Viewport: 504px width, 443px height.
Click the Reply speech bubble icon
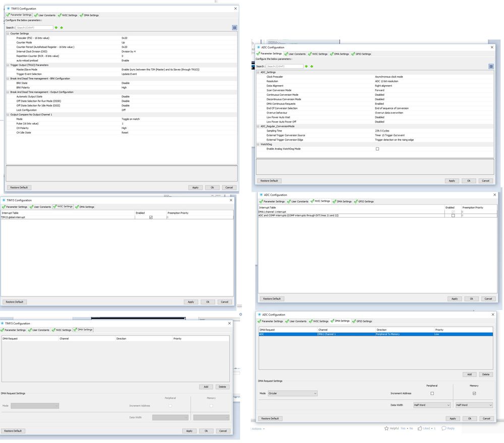click(x=444, y=428)
